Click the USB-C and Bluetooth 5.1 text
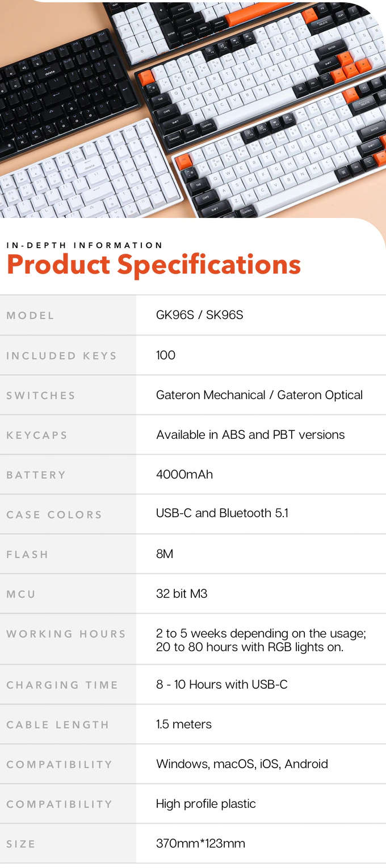 pos(222,513)
